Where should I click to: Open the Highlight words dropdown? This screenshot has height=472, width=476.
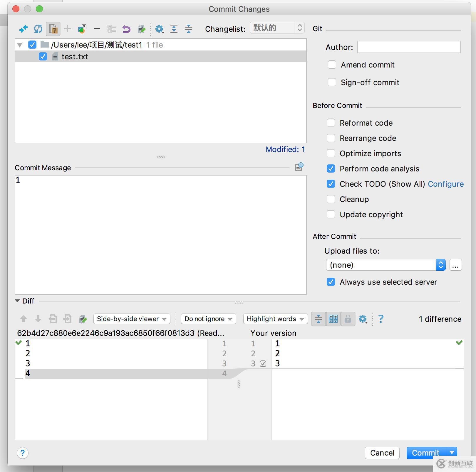276,319
